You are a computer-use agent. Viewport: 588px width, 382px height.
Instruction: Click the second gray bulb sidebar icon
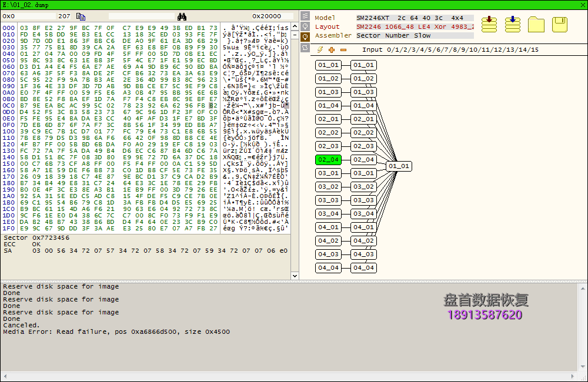tap(305, 26)
